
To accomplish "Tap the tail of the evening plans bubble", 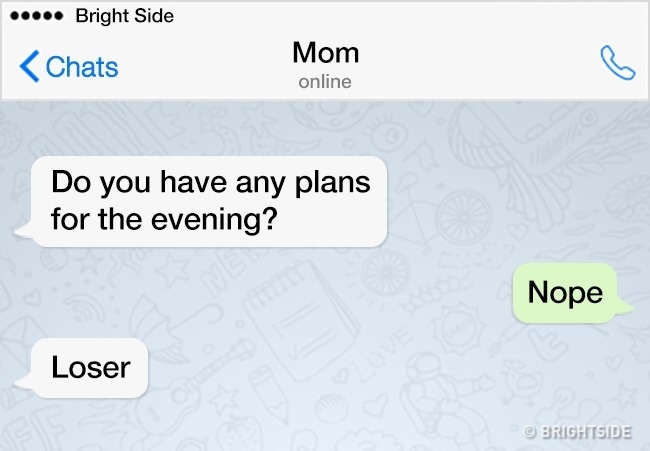I will click(x=24, y=231).
